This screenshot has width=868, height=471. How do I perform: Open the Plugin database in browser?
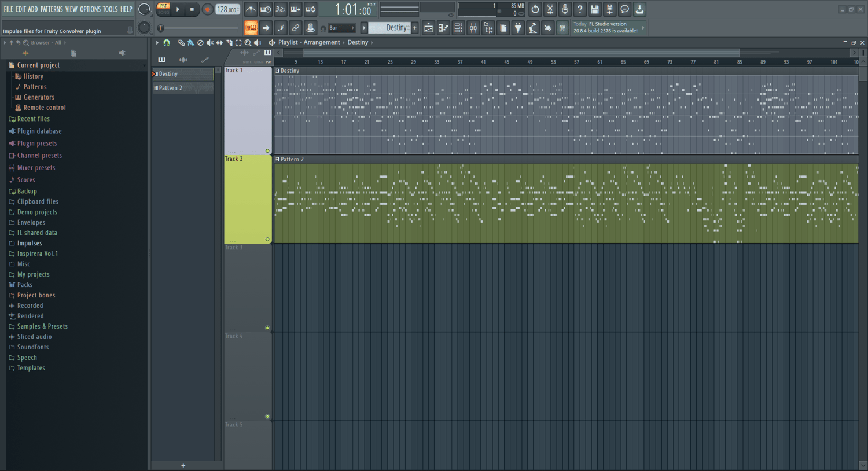tap(39, 131)
